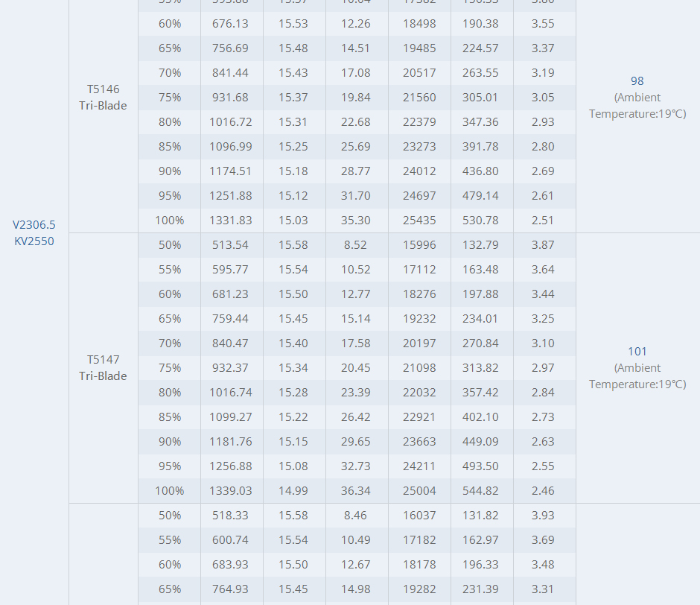Click efficiency value 3.93
This screenshot has width=700, height=605.
coord(543,515)
